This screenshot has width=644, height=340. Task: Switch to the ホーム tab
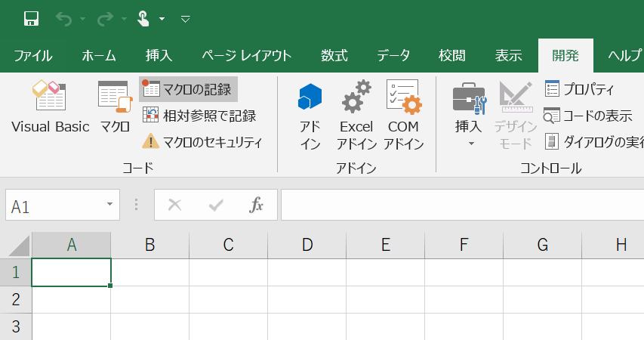[x=99, y=55]
